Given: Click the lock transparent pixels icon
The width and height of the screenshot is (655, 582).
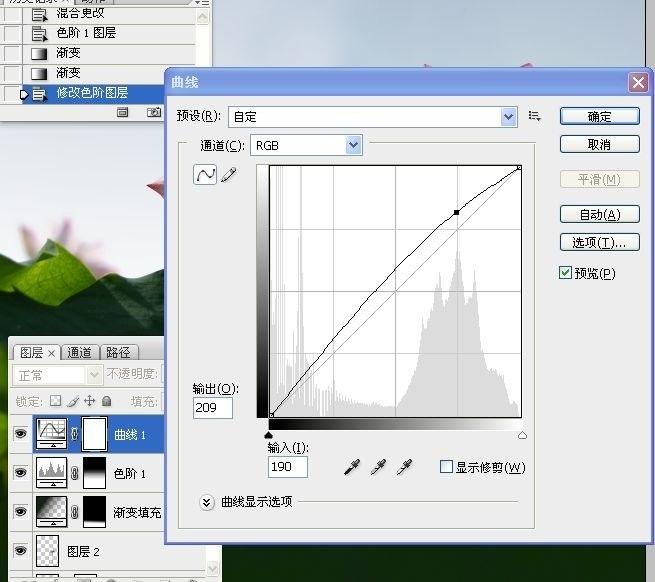Looking at the screenshot, I should tap(55, 401).
